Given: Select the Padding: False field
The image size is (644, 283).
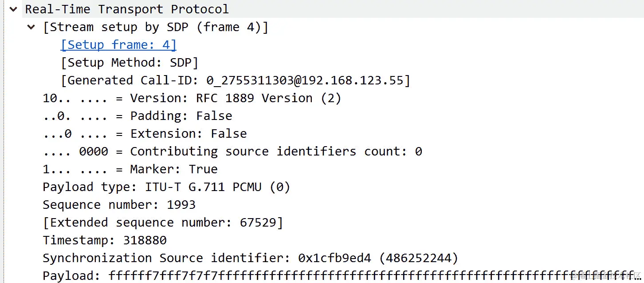Looking at the screenshot, I should (137, 116).
